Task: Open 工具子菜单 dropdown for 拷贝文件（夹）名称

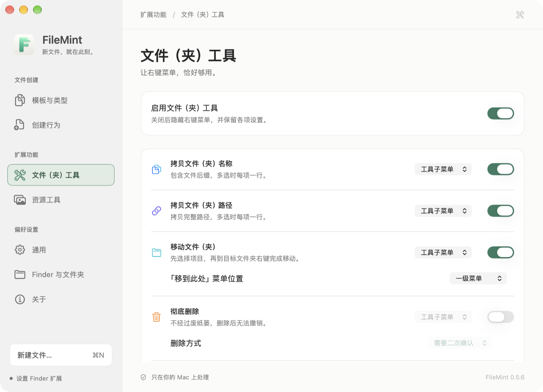Action: [443, 169]
